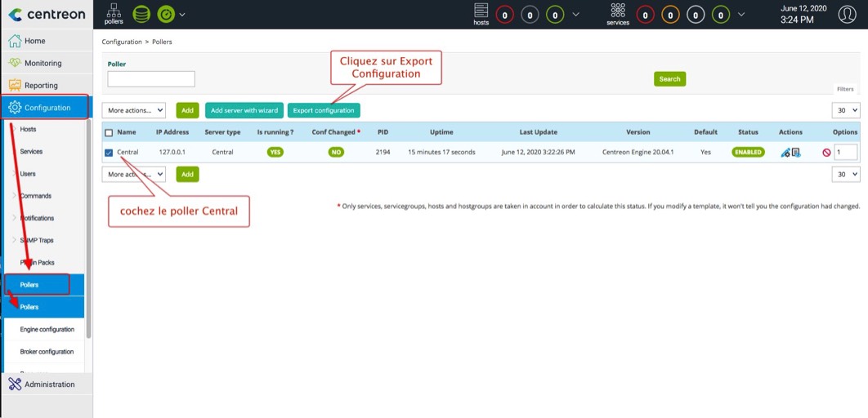Open the Monitoring menu
Screen dimensions: 868x418
[43, 63]
